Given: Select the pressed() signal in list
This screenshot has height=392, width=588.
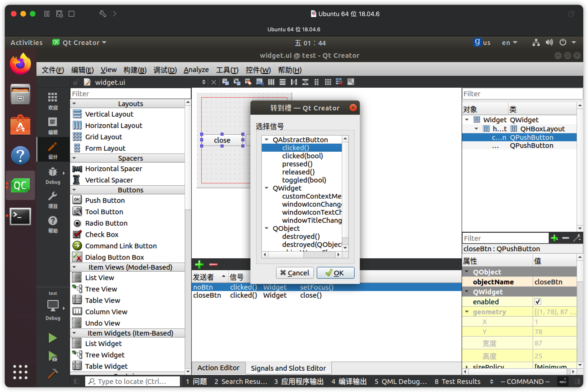Looking at the screenshot, I should coord(297,164).
